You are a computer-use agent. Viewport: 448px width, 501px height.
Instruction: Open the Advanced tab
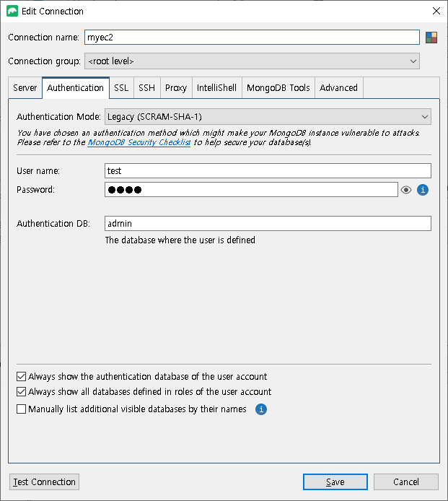click(x=338, y=88)
